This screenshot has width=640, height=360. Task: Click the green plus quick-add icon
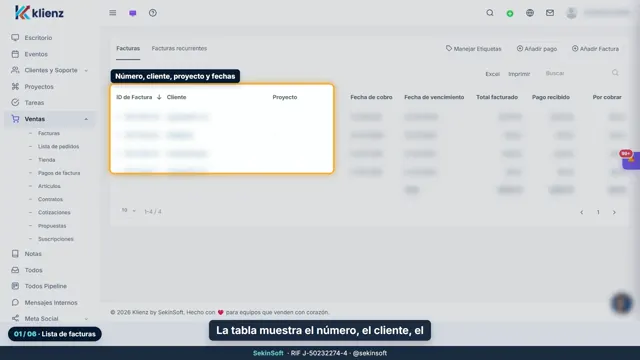pos(510,13)
